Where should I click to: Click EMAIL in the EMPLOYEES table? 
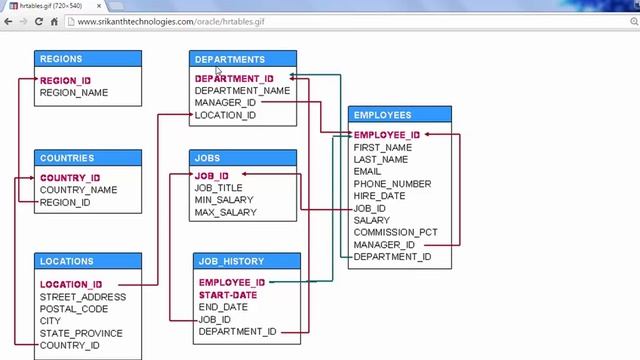(367, 171)
